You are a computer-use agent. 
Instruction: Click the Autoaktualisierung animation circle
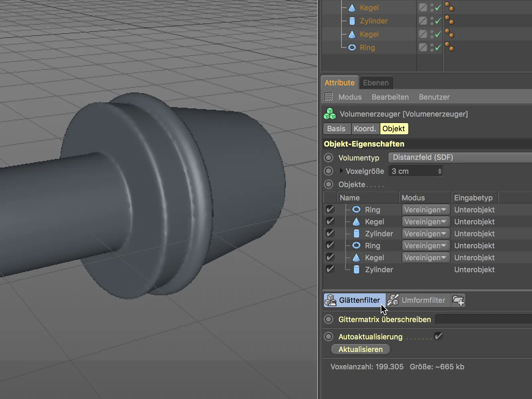coord(329,336)
